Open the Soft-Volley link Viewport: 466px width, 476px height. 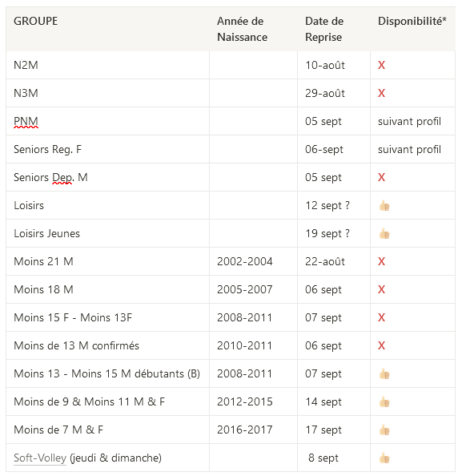point(40,458)
